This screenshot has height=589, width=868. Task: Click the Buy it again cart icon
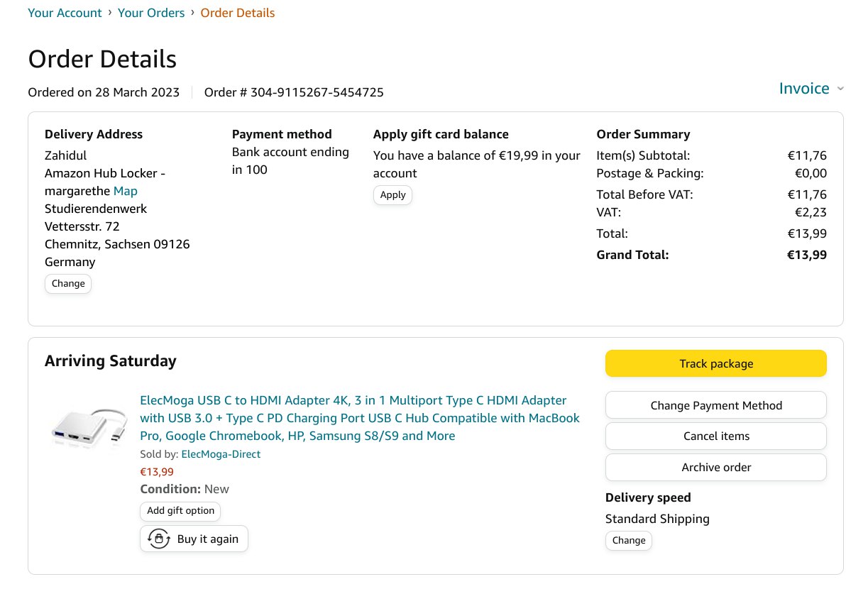tap(158, 539)
